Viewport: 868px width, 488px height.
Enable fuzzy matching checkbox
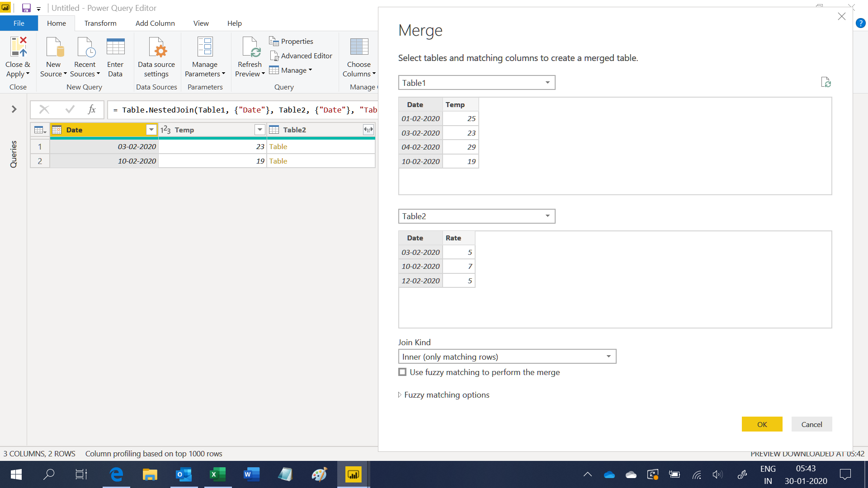[402, 372]
